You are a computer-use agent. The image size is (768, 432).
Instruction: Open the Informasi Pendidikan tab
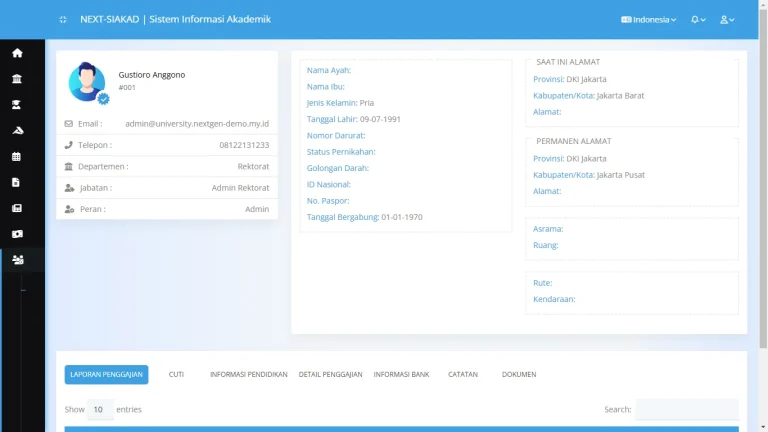click(x=248, y=375)
